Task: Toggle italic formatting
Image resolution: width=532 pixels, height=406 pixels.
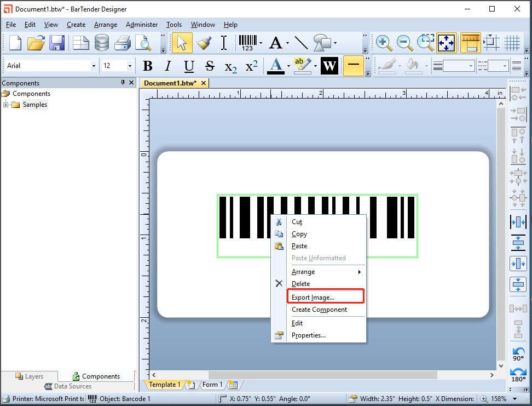Action: click(168, 66)
